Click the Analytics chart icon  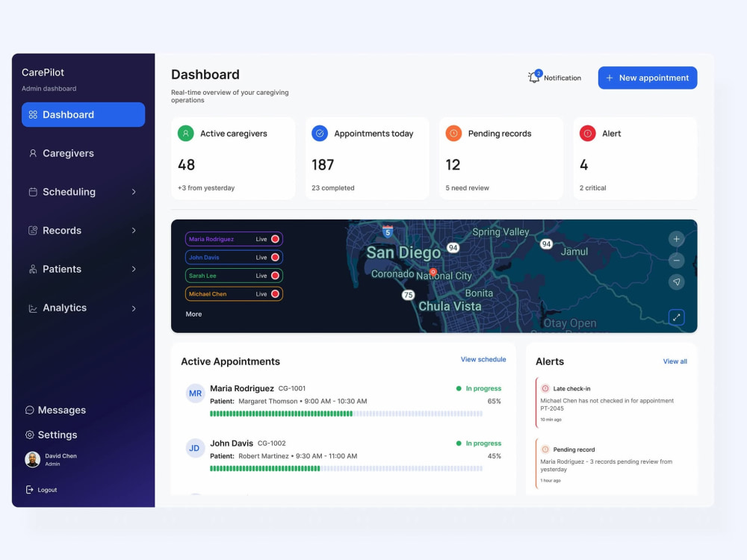33,308
